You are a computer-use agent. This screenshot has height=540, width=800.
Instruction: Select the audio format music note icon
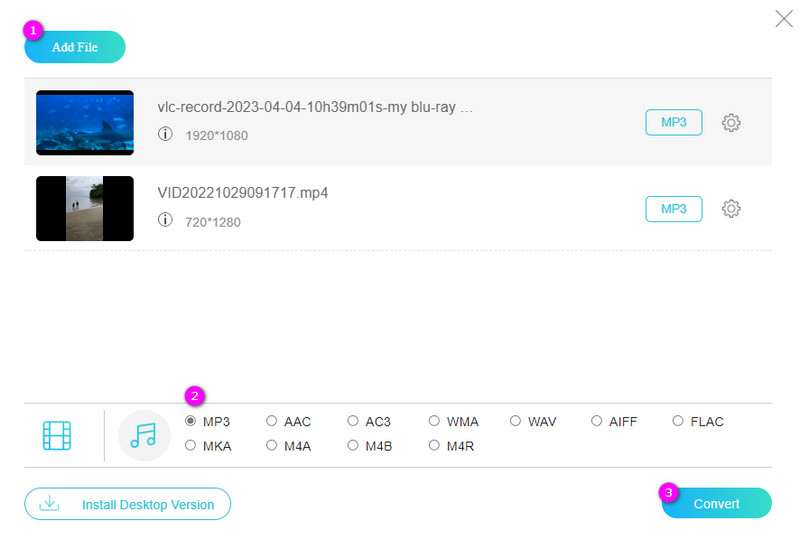point(144,435)
